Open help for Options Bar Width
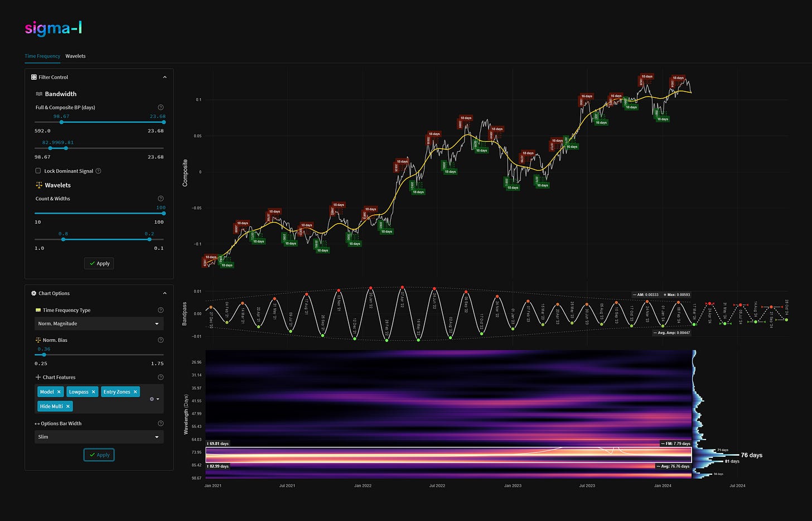 click(x=161, y=423)
